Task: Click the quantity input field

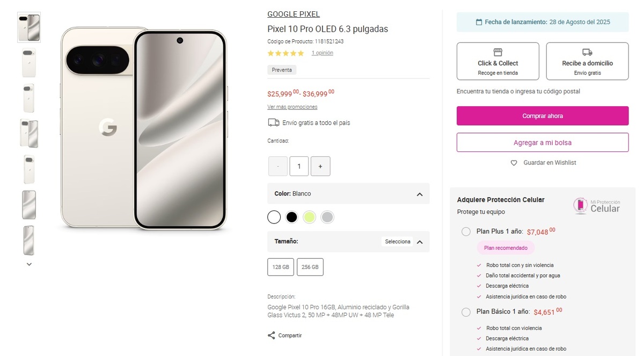Action: (x=299, y=166)
